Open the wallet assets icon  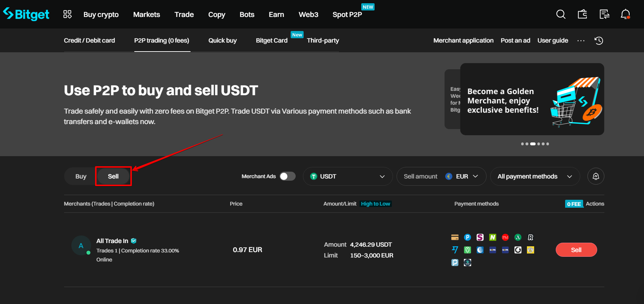point(582,14)
